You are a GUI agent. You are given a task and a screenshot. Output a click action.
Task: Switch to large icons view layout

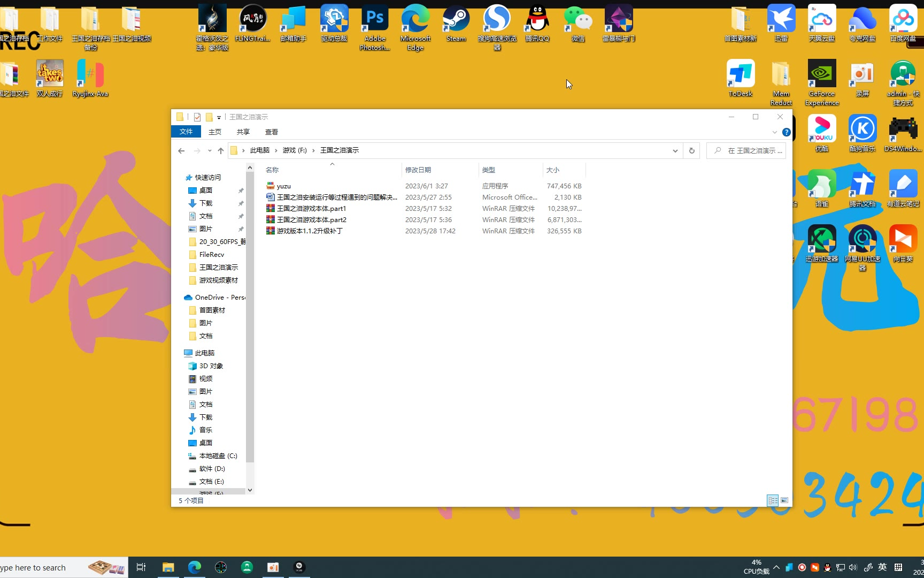point(784,500)
